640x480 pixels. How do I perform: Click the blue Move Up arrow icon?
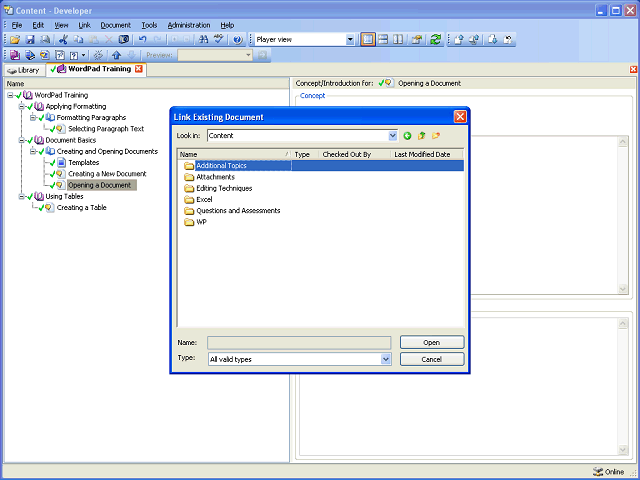[x=117, y=55]
